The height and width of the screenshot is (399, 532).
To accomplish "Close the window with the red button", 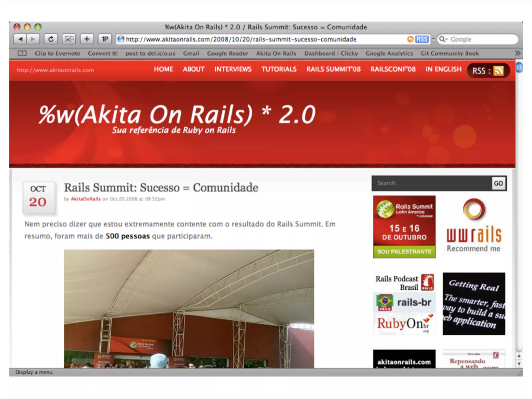I will pyautogui.click(x=17, y=27).
